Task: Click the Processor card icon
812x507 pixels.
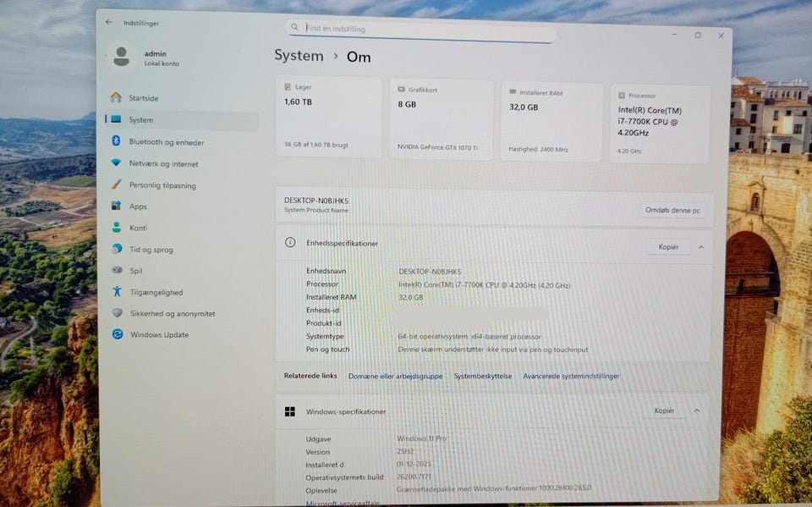Action: pos(622,96)
